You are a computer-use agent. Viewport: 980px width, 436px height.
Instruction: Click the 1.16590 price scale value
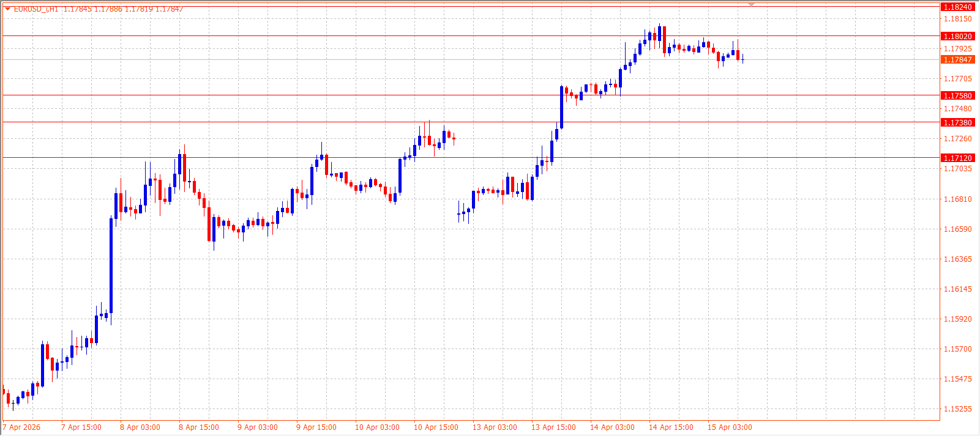[958, 229]
